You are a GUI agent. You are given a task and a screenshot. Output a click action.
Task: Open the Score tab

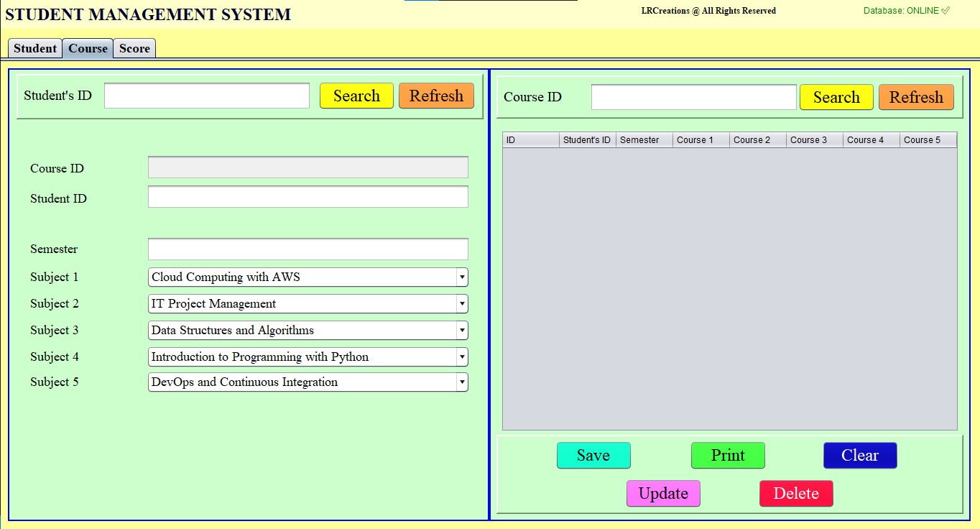(134, 49)
